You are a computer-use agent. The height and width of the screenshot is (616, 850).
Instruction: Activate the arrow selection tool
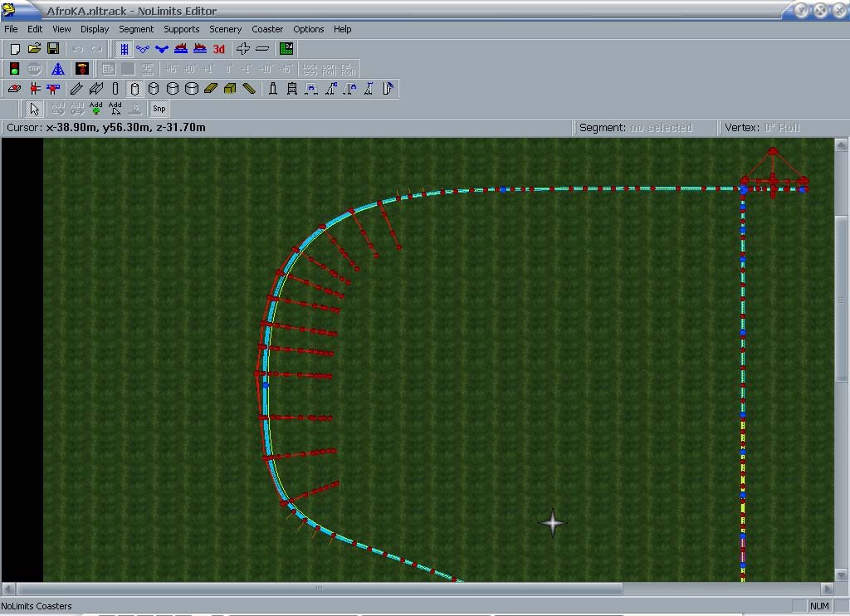(x=35, y=109)
